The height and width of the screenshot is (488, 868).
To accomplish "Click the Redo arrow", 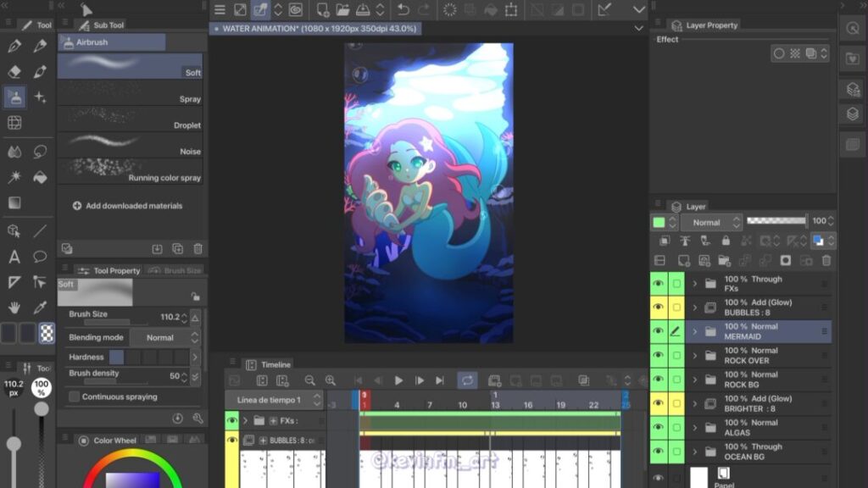I will tap(424, 9).
